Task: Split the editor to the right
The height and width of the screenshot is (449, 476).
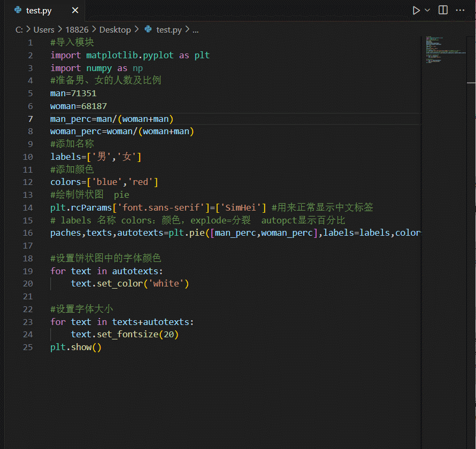Action: coord(443,10)
